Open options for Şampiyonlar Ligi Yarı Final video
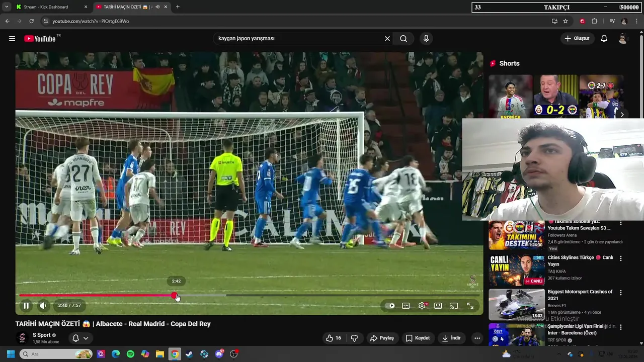 point(621,327)
